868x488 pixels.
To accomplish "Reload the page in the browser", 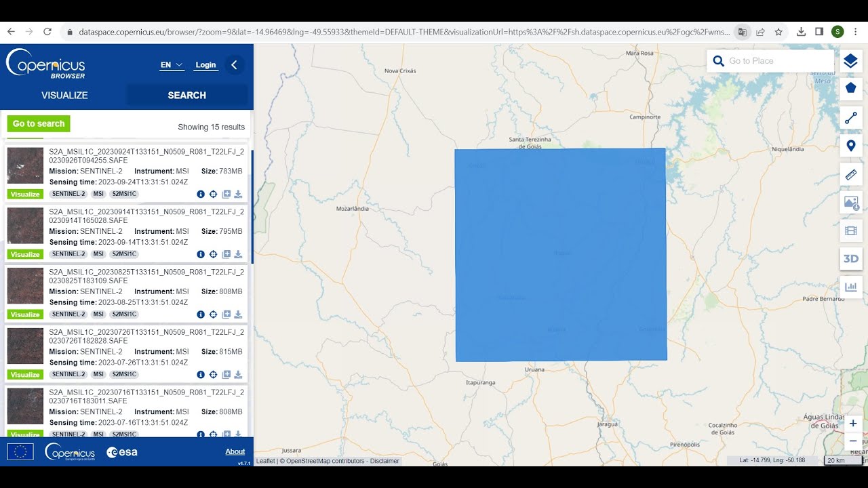I will coord(47,32).
